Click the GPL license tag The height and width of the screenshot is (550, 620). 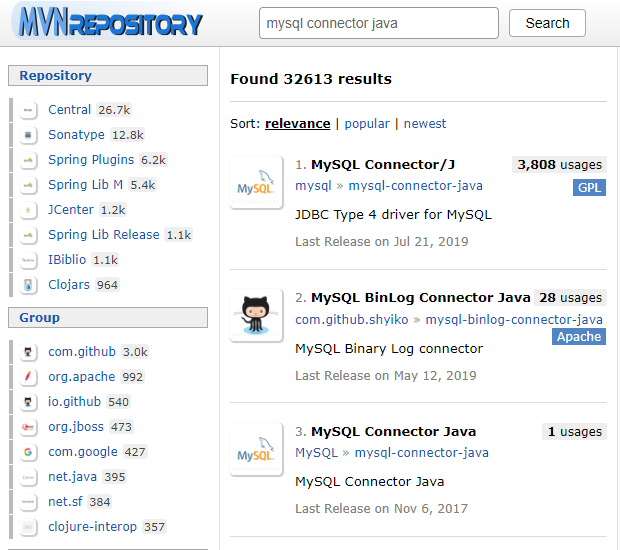pos(589,187)
